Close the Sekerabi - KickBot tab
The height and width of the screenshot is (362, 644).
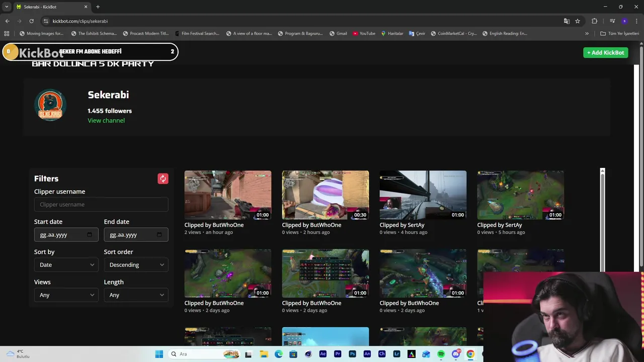(x=86, y=7)
